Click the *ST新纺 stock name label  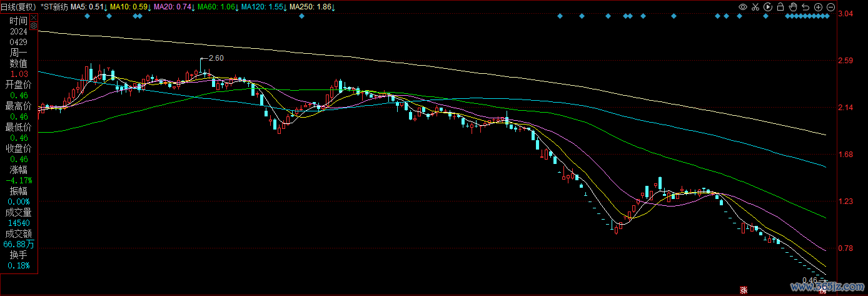point(54,7)
